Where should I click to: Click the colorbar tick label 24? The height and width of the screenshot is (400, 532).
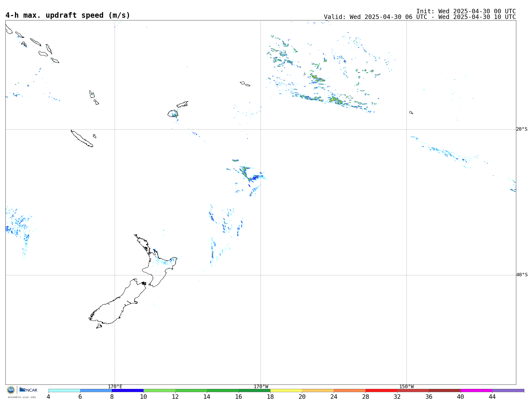click(334, 397)
